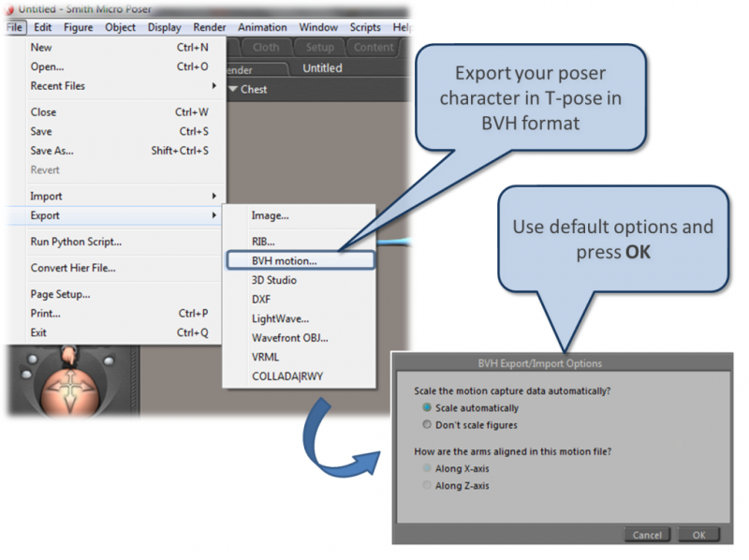Viewport: 749px width, 560px height.
Task: Choose Convert Hier File...
Action: pos(120,268)
